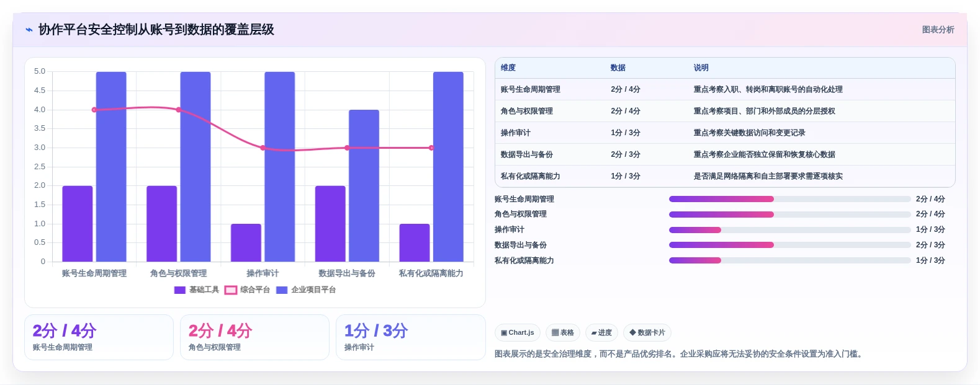The image size is (980, 385).
Task: Click progress bar for 私有化或隔离能力
Action: [x=790, y=260]
